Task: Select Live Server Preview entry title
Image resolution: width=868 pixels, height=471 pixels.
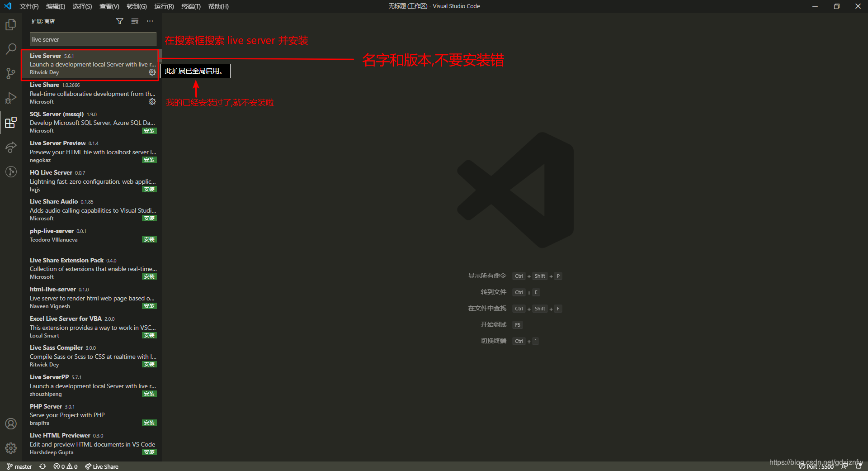Action: pyautogui.click(x=57, y=143)
